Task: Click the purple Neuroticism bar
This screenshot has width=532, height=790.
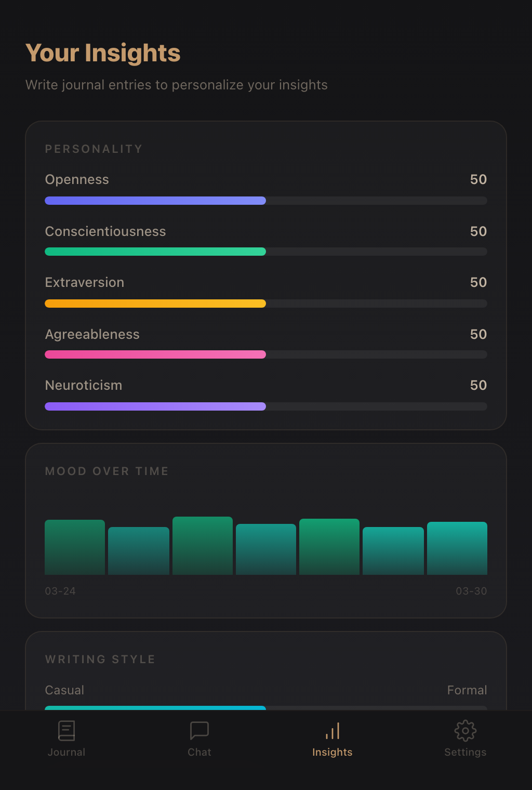Action: point(266,406)
